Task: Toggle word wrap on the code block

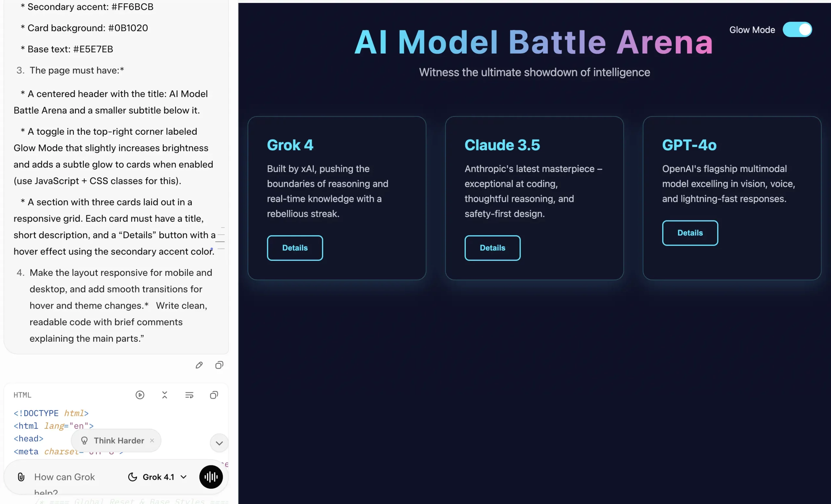Action: coord(189,395)
